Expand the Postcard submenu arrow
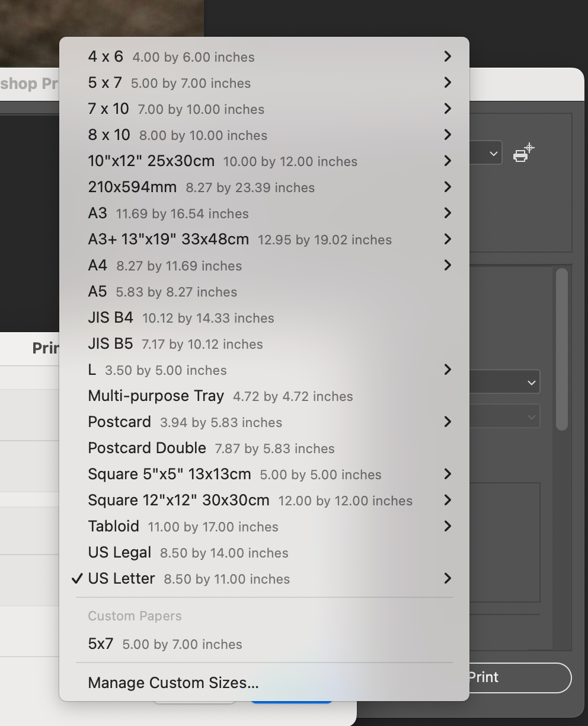 [447, 422]
